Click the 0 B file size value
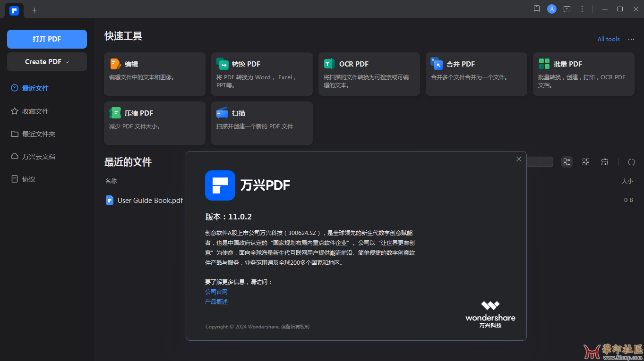This screenshot has height=361, width=644. tap(628, 200)
